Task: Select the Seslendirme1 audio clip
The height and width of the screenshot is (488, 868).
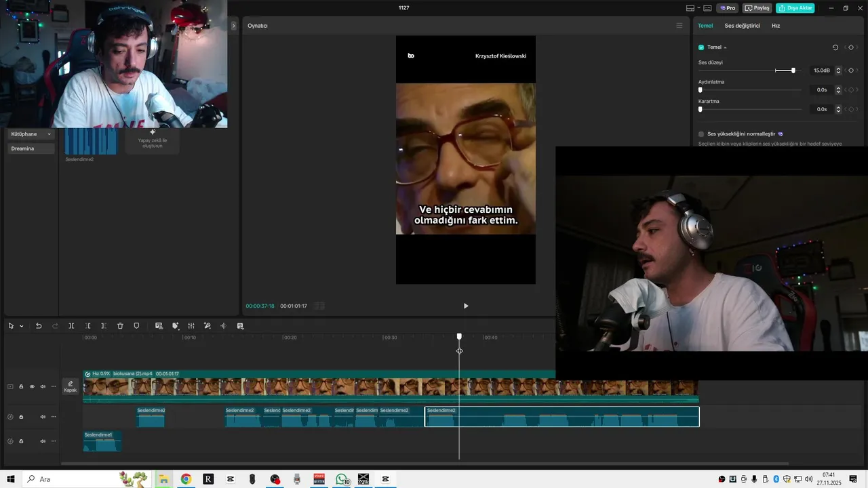Action: point(102,441)
